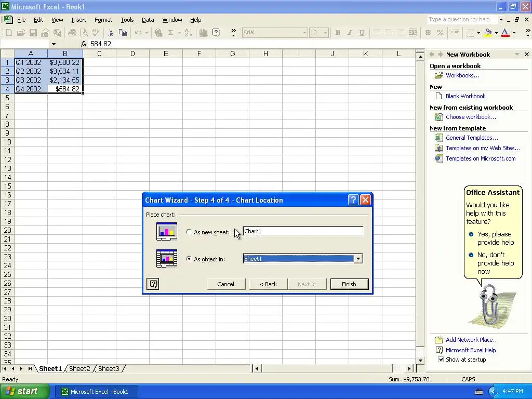Click the Align Right icon
Screen dimensions: 532x399
(x=401, y=33)
